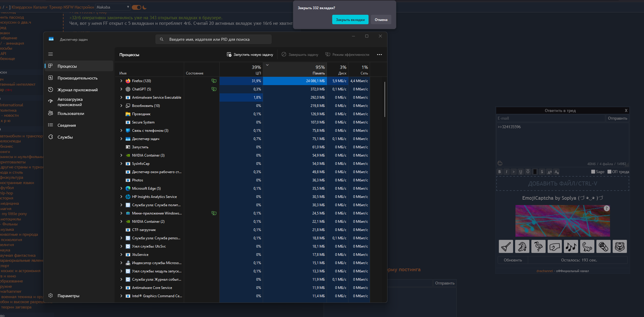Select the musical notes captcha emoji
The height and width of the screenshot is (317, 644).
click(571, 246)
